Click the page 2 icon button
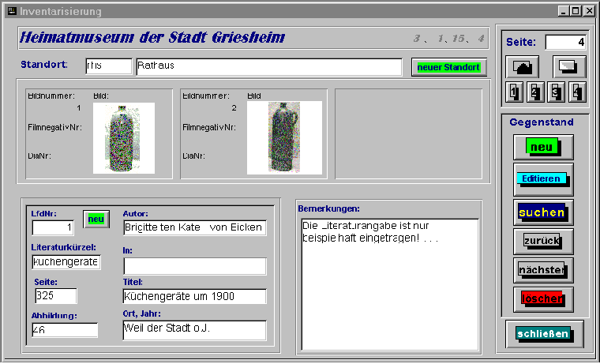Image resolution: width=600 pixels, height=364 pixels. (x=535, y=92)
